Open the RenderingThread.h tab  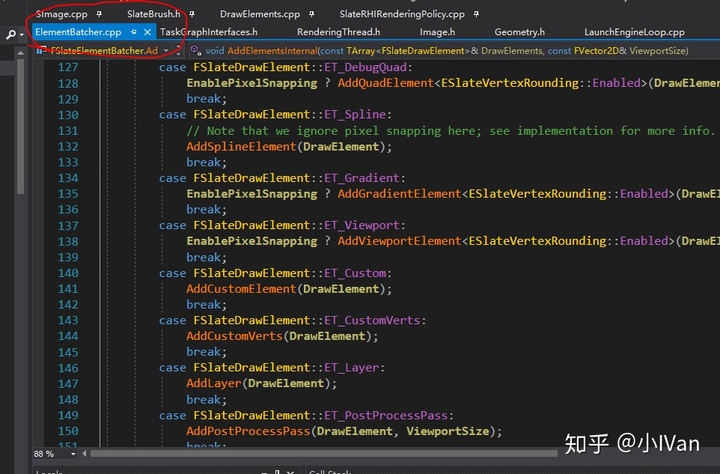point(338,32)
